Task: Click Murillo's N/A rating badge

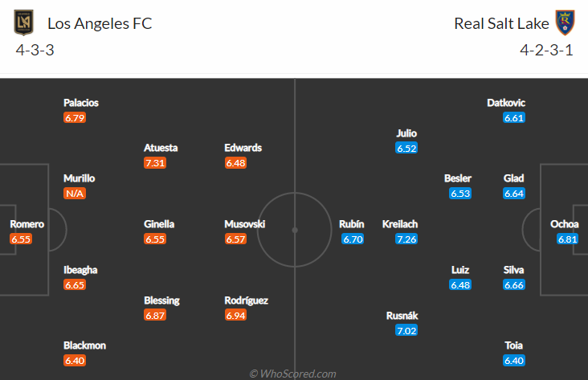Action: coord(75,194)
